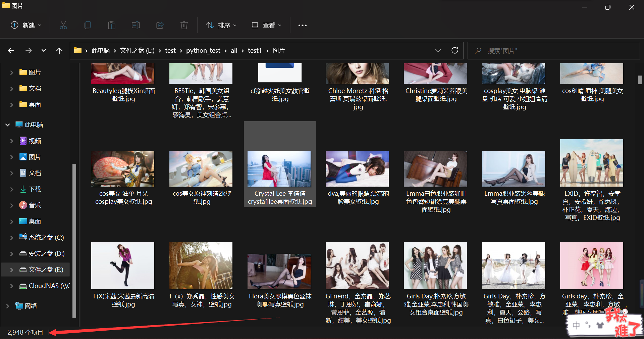Image resolution: width=644 pixels, height=339 pixels.
Task: Select the 下载 folder in the sidebar
Action: pyautogui.click(x=36, y=189)
